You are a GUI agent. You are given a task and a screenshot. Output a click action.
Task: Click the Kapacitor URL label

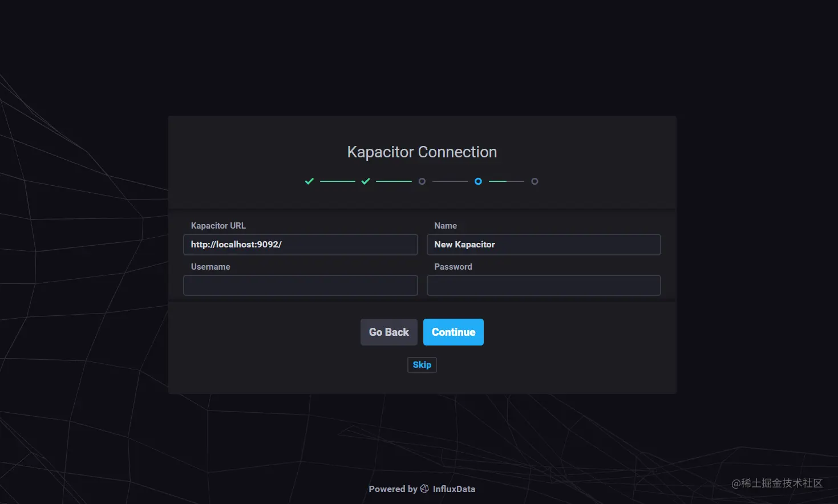pyautogui.click(x=218, y=226)
